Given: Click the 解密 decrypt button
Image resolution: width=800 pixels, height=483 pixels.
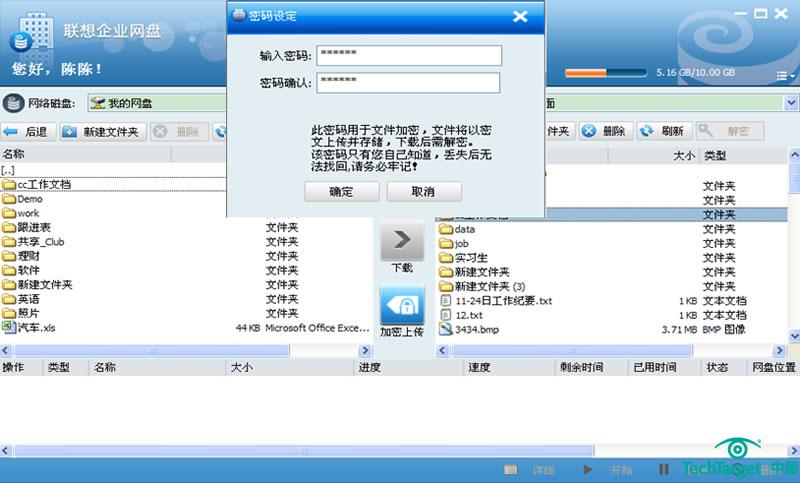Looking at the screenshot, I should click(730, 131).
